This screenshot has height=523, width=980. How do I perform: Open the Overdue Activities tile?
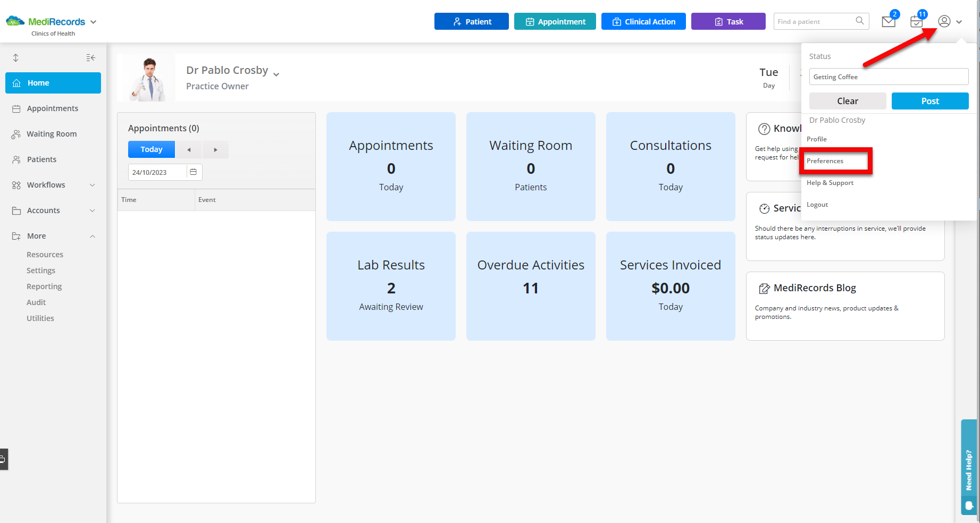(x=531, y=286)
